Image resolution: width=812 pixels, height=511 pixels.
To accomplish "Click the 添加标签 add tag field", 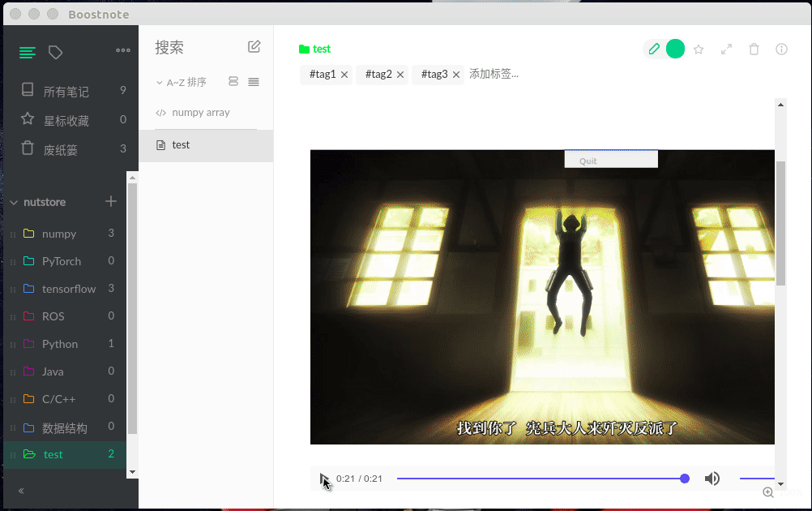I will tap(494, 74).
